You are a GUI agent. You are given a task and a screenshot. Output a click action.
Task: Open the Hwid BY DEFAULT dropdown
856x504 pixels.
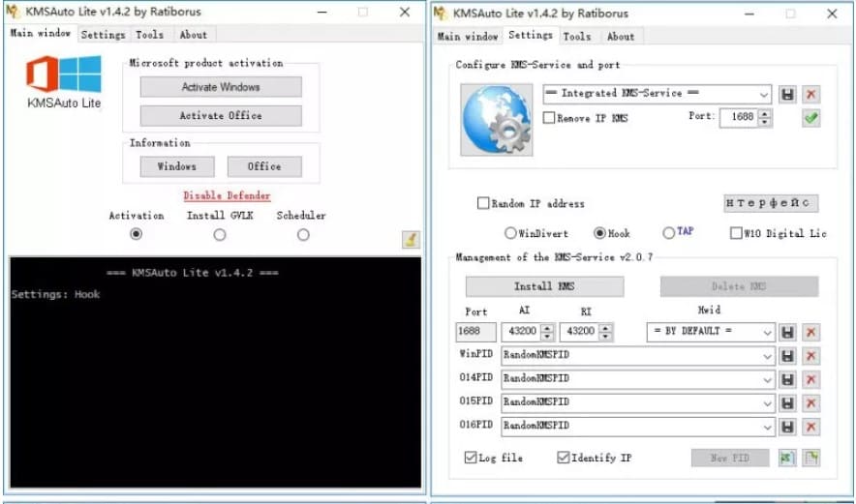(711, 332)
